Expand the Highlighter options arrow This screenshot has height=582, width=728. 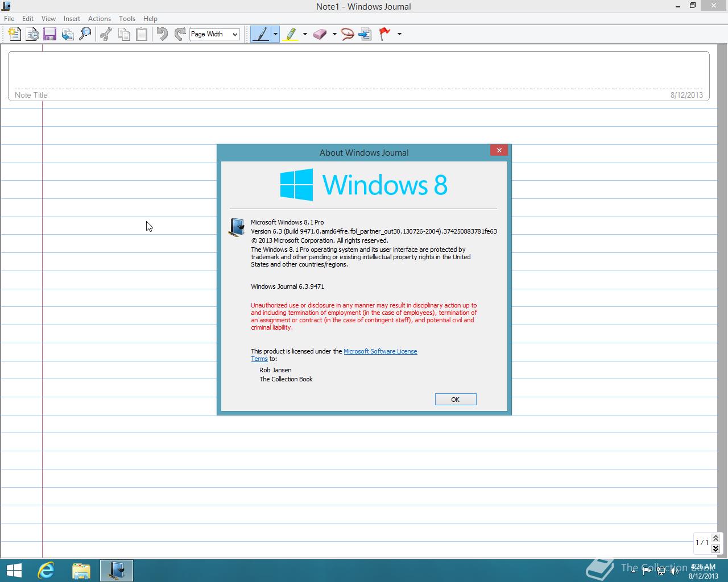[305, 34]
